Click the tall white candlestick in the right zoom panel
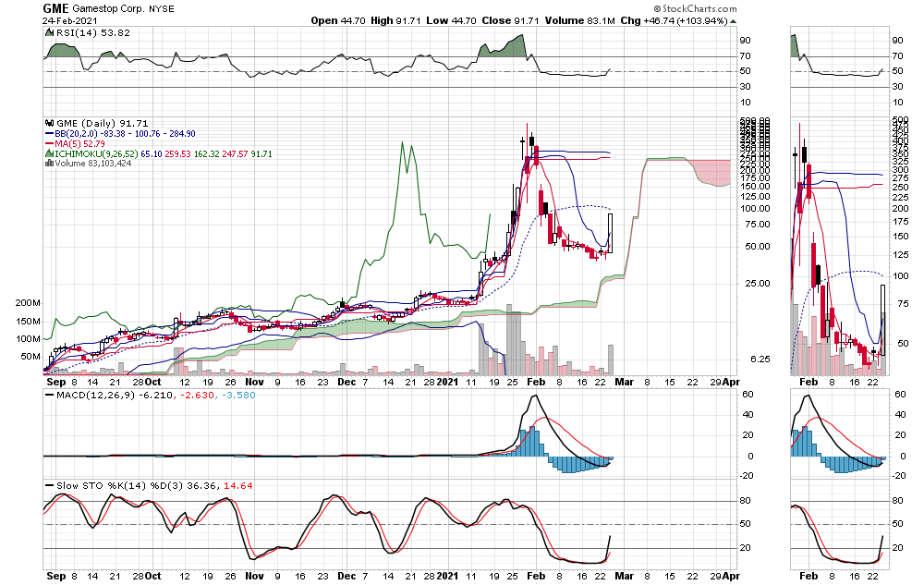This screenshot has height=585, width=924. tap(882, 320)
